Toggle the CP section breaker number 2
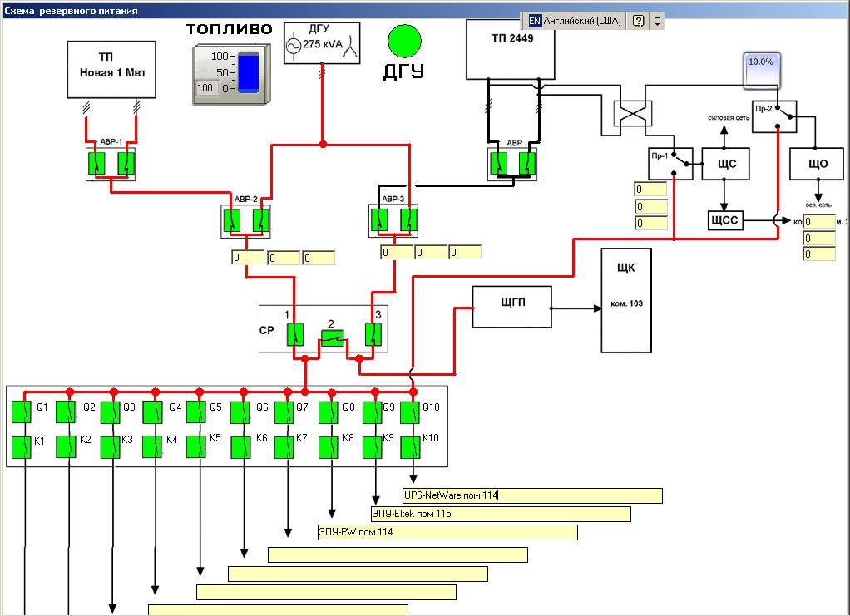 (x=333, y=338)
